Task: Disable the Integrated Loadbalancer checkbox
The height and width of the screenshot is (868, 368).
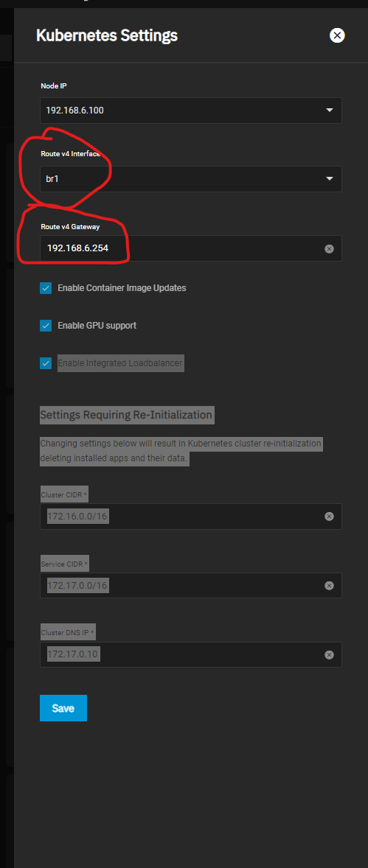Action: tap(46, 363)
